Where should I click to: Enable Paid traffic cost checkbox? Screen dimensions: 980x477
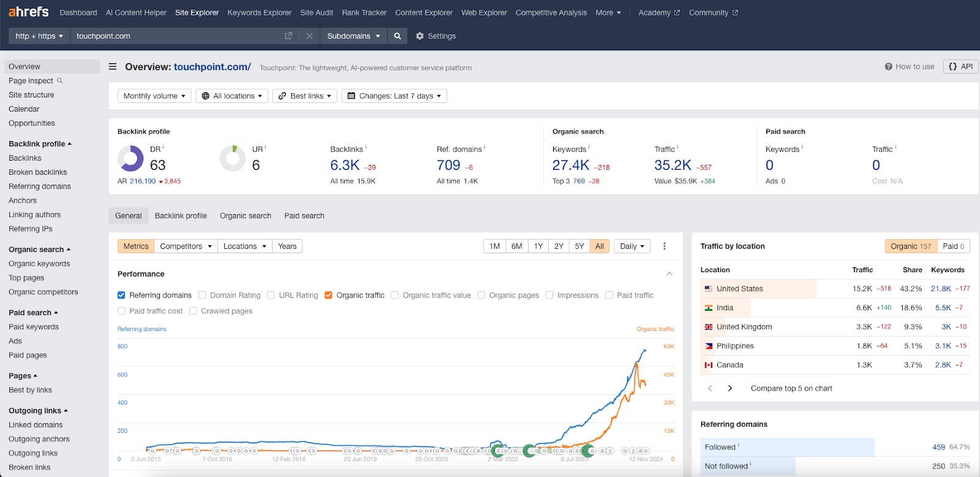coord(121,311)
